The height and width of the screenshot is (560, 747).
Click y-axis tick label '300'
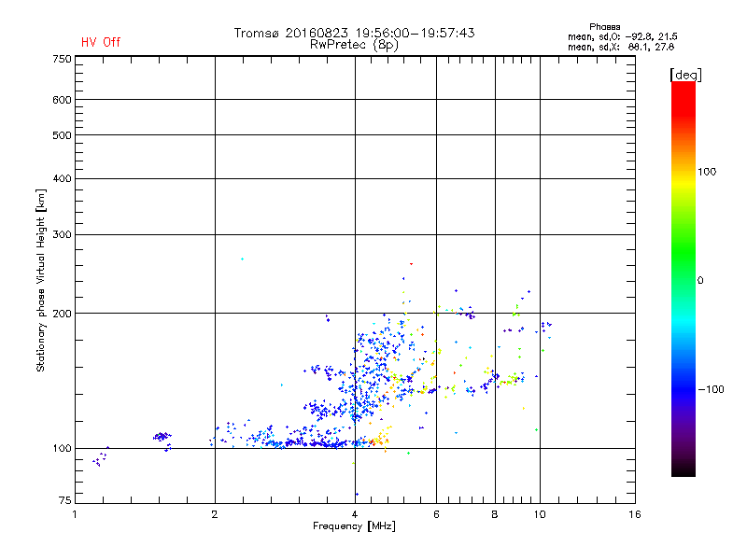click(62, 234)
